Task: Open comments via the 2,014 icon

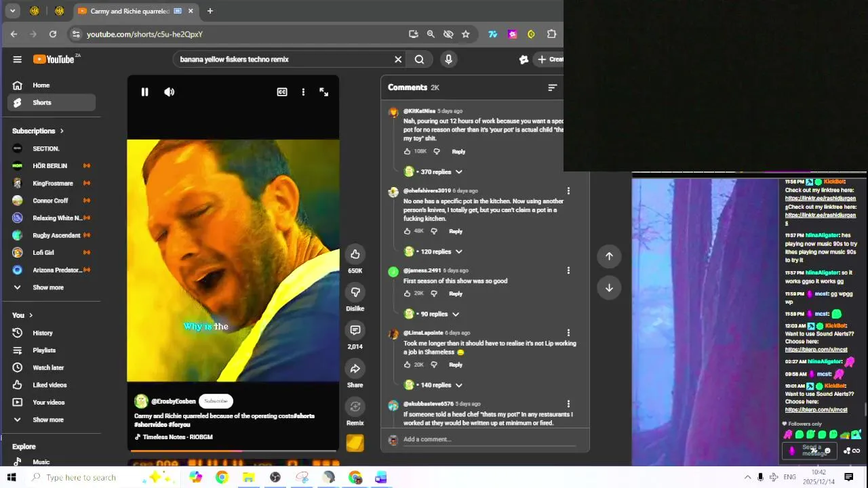Action: 355,330
